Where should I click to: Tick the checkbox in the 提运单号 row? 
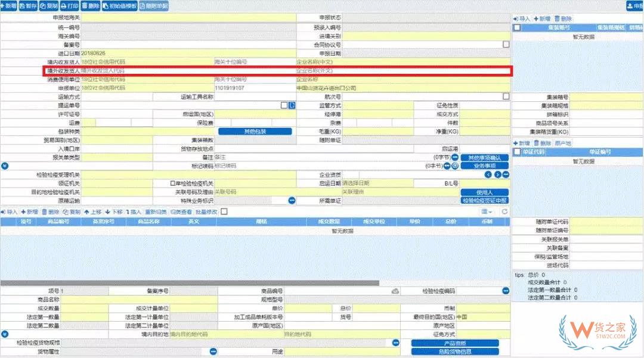284,105
